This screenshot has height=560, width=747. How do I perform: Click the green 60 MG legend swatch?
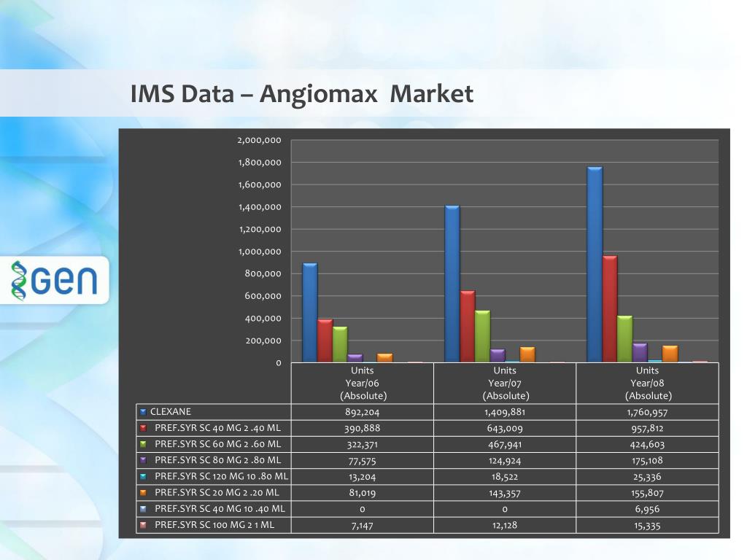pyautogui.click(x=143, y=444)
